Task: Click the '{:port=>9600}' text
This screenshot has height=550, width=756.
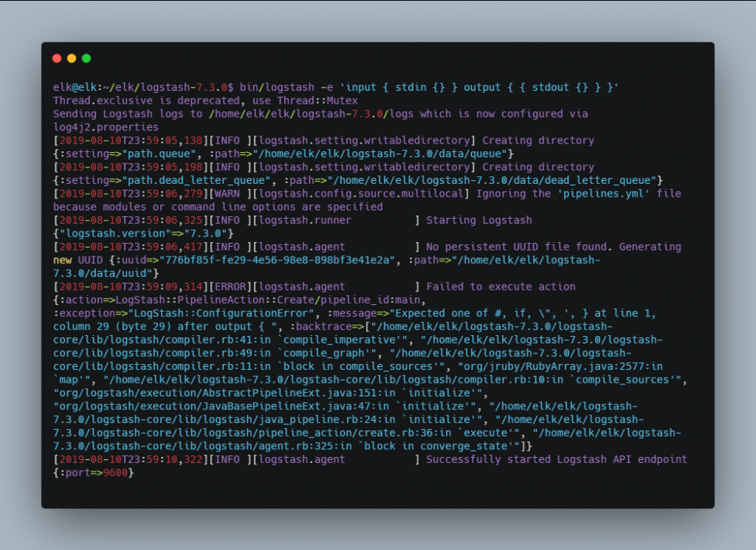Action: pyautogui.click(x=94, y=473)
